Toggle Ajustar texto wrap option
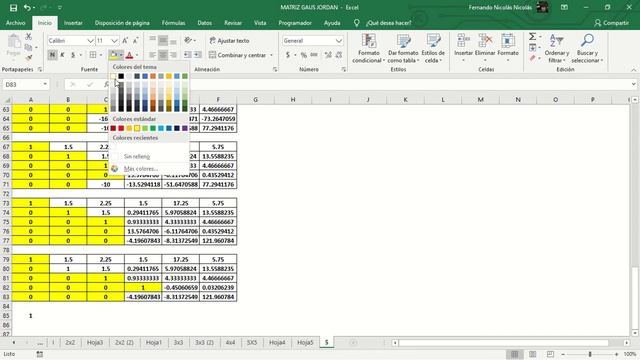This screenshot has height=360, width=640. pos(229,40)
